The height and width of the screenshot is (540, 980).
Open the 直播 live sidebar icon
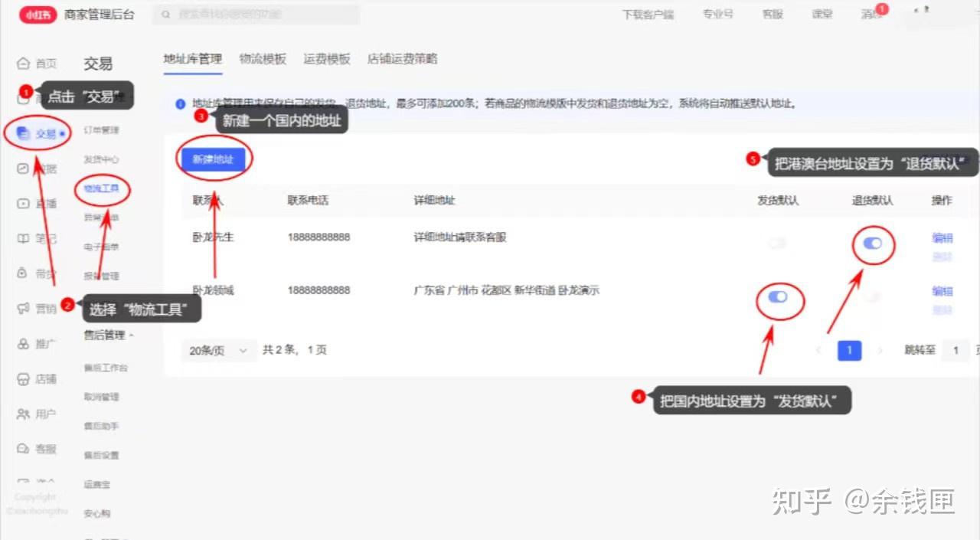(23, 204)
